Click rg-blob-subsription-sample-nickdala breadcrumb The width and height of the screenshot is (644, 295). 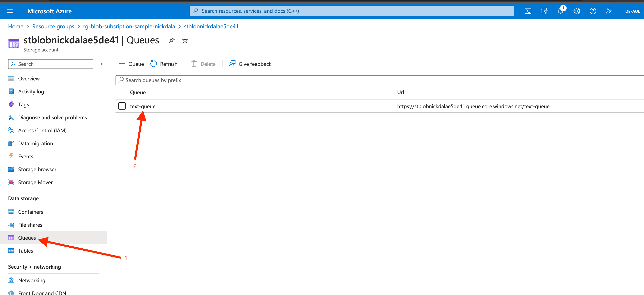(x=129, y=27)
